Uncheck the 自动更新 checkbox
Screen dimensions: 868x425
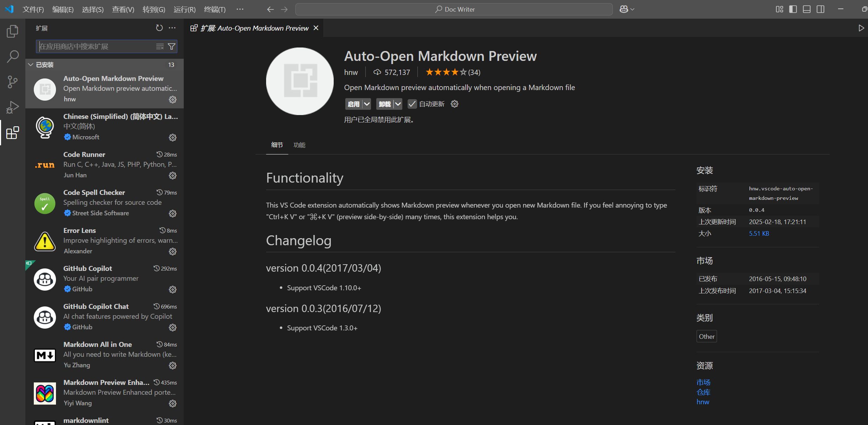[413, 104]
